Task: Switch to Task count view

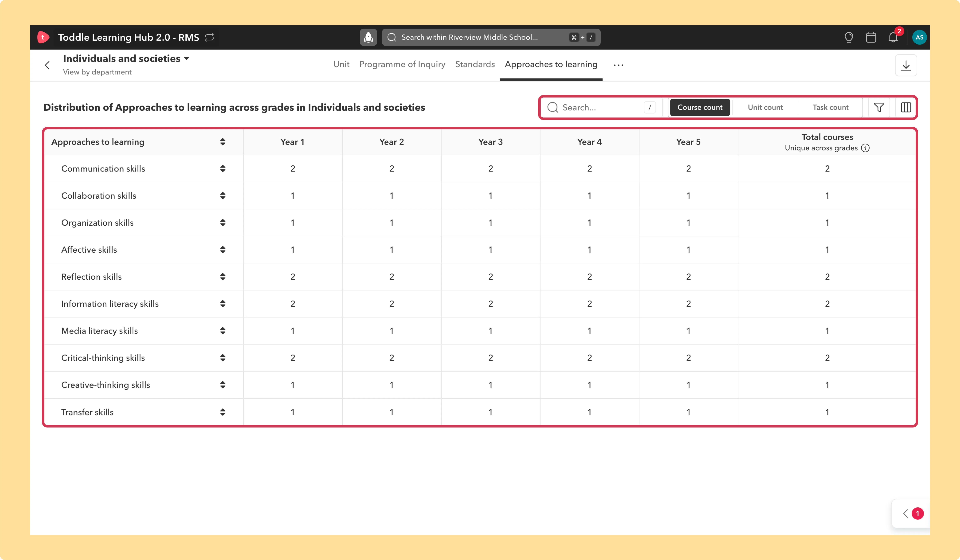Action: (830, 107)
